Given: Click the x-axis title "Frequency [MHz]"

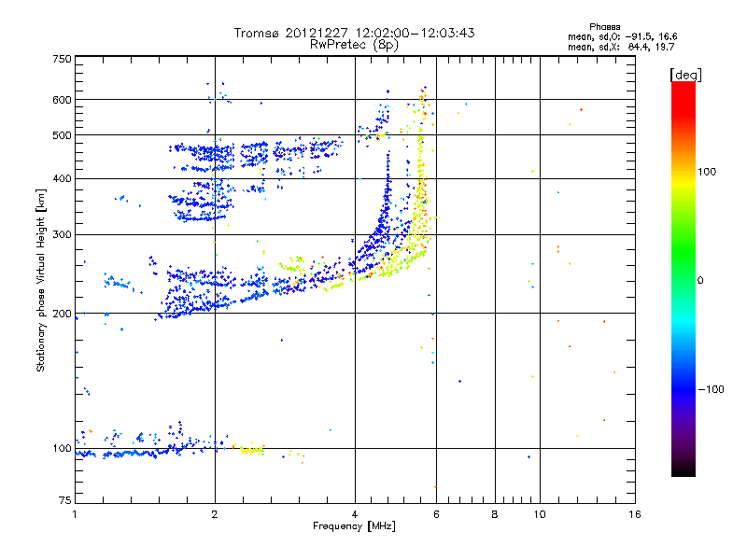Looking at the screenshot, I should tap(354, 526).
